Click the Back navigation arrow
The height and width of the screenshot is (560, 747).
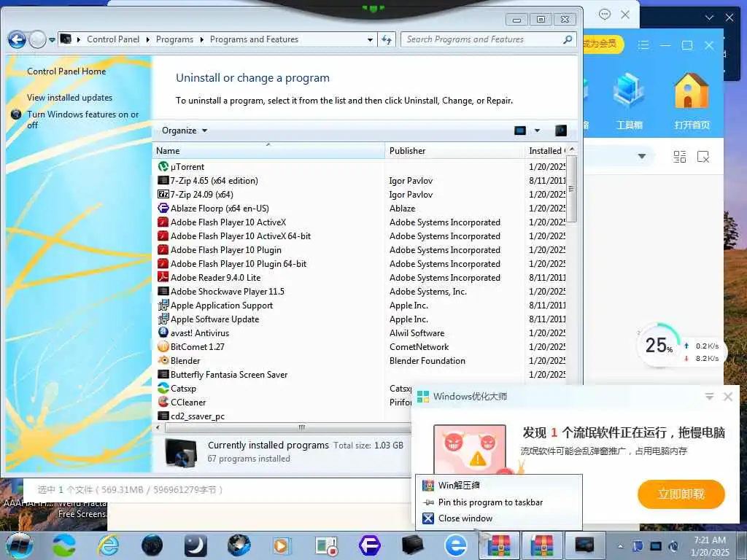(x=18, y=39)
